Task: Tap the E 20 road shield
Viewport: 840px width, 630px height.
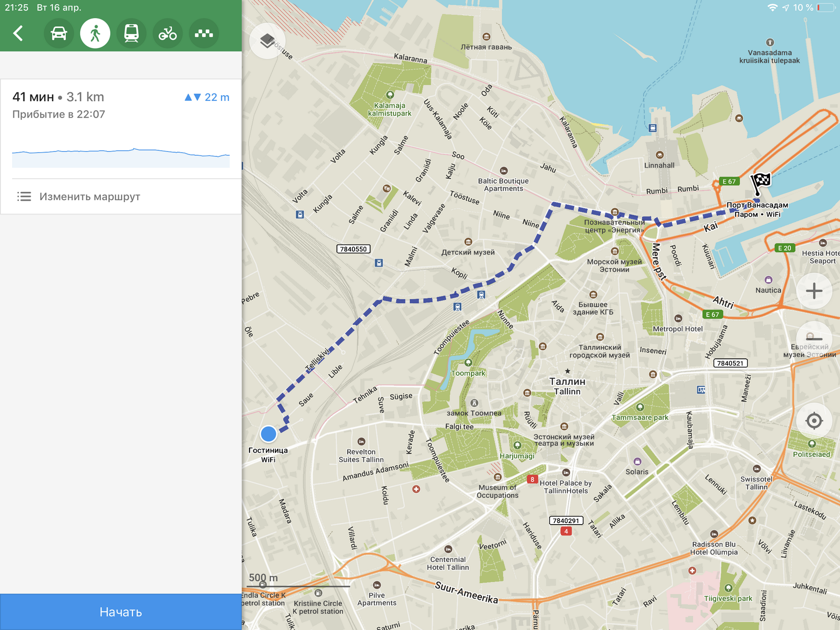Action: 784,248
